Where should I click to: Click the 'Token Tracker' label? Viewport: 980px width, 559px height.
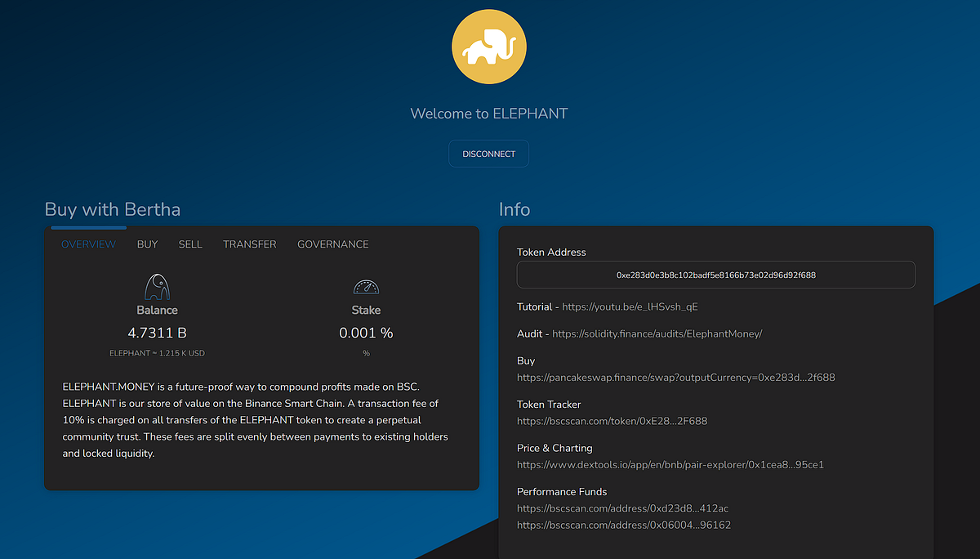549,404
